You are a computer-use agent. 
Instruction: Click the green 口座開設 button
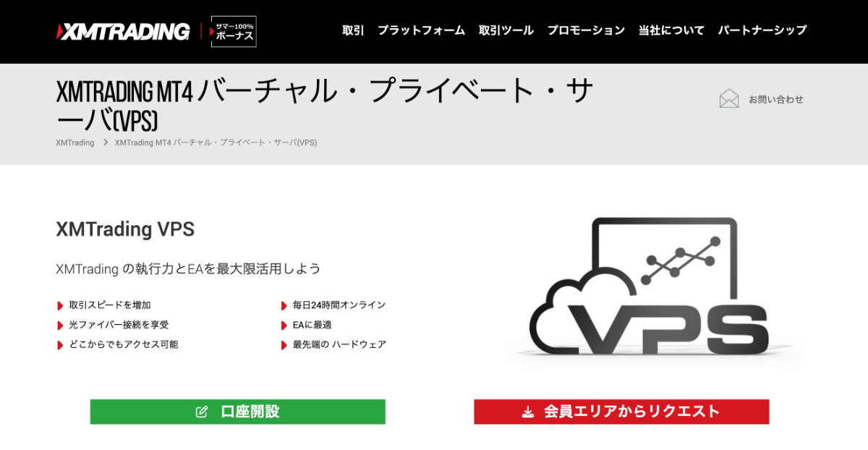coord(237,412)
